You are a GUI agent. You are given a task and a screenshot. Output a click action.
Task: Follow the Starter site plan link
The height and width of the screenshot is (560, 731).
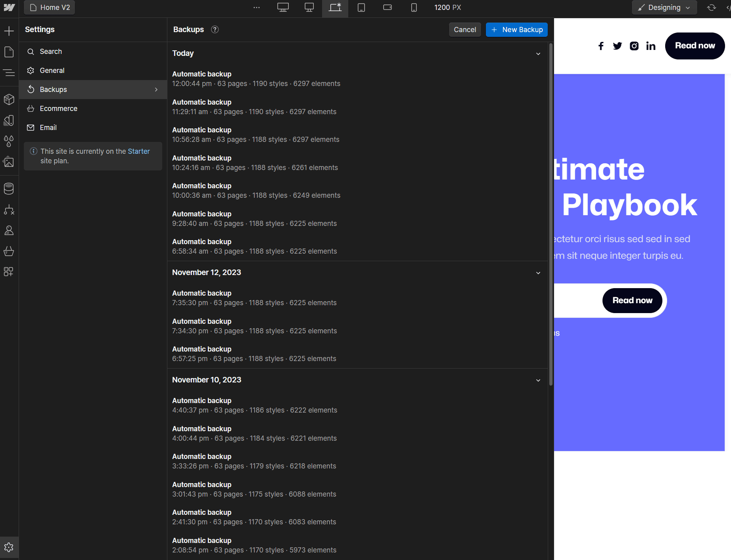[x=138, y=151]
